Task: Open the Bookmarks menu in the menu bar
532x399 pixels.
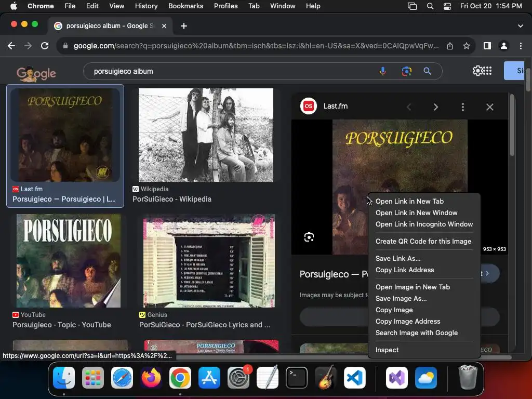Action: [186, 6]
